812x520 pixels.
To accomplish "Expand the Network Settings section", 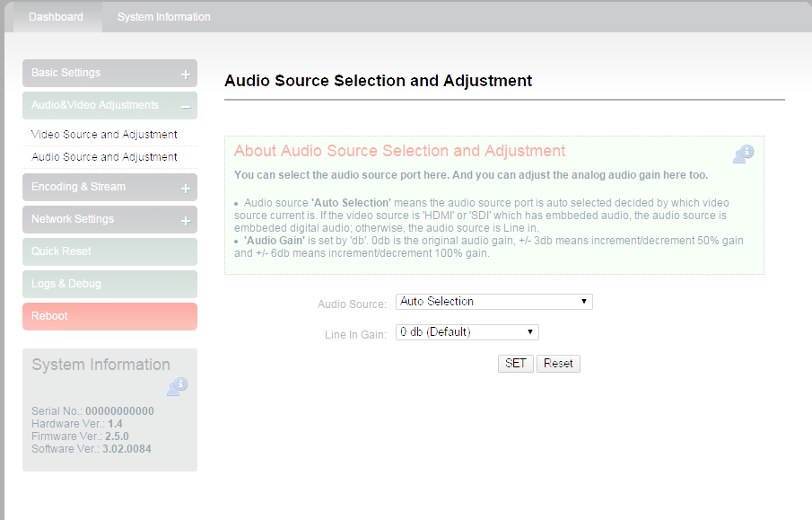I will coord(109,219).
